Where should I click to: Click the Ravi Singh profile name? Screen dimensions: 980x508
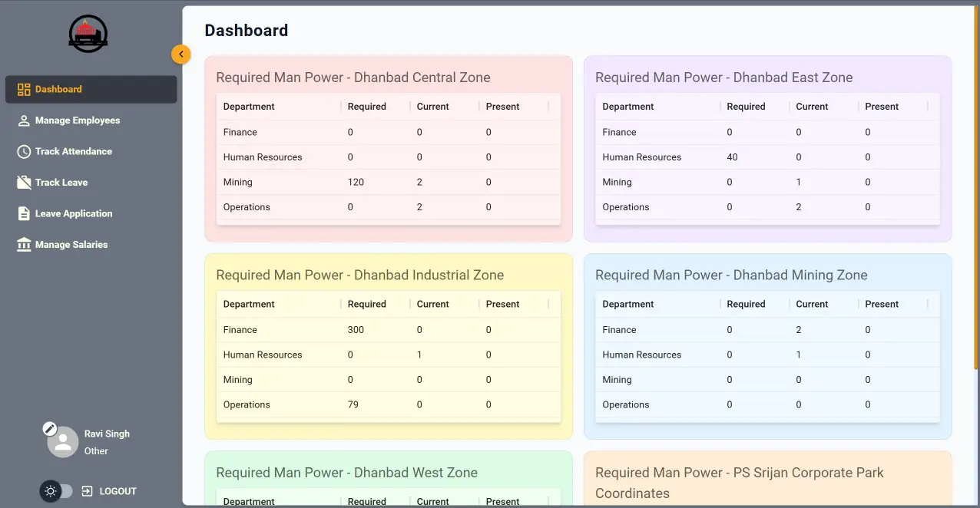107,434
